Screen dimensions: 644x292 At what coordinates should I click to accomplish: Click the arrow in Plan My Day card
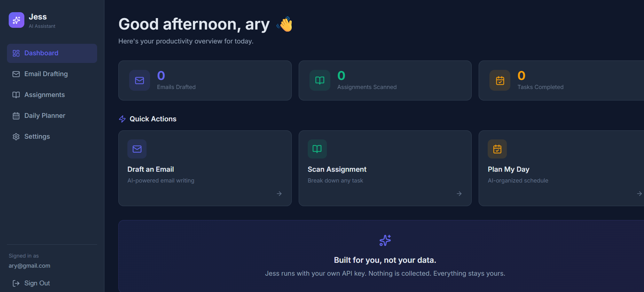point(639,194)
